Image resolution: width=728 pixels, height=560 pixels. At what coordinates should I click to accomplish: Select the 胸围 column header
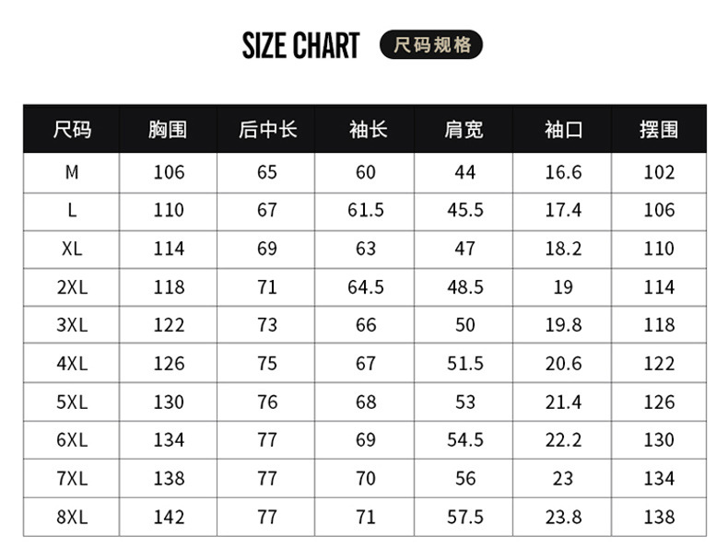tap(168, 130)
